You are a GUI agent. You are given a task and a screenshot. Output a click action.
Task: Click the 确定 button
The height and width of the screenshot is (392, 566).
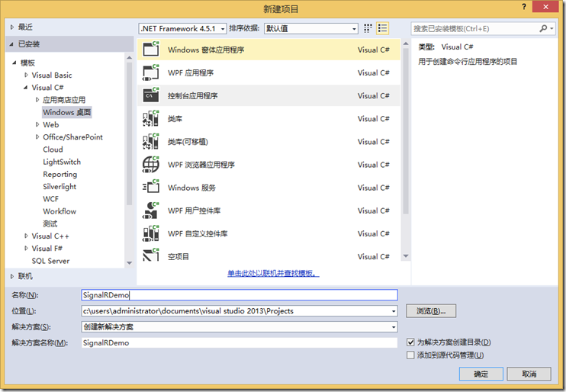(x=481, y=374)
